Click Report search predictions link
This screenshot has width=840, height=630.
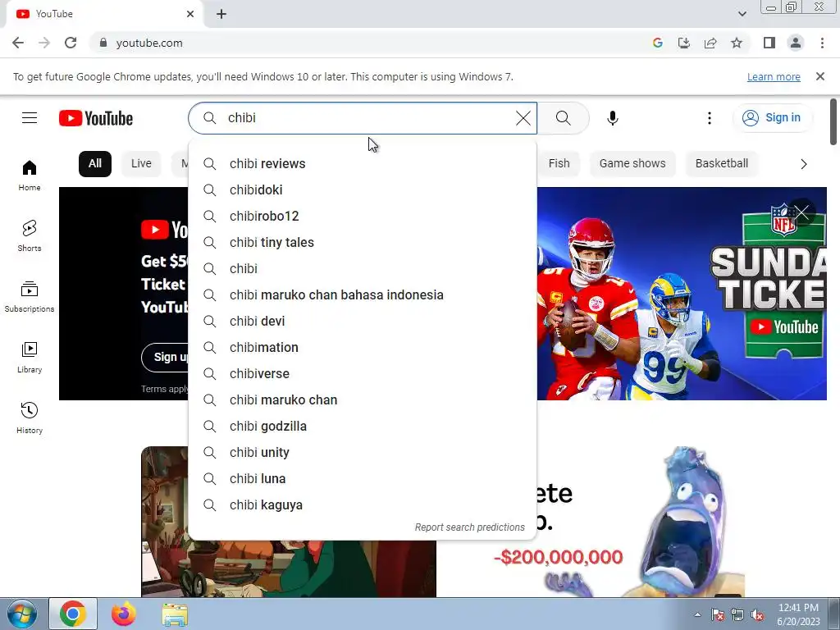click(470, 527)
